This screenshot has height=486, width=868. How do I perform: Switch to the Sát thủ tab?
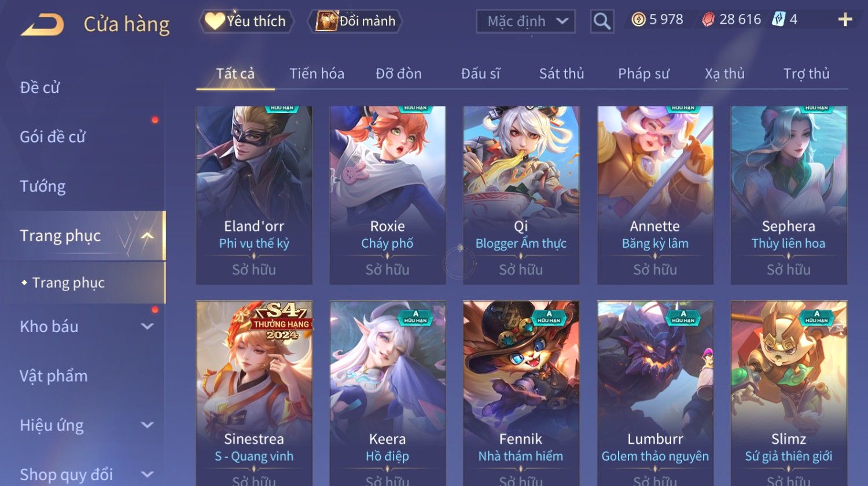coord(561,73)
